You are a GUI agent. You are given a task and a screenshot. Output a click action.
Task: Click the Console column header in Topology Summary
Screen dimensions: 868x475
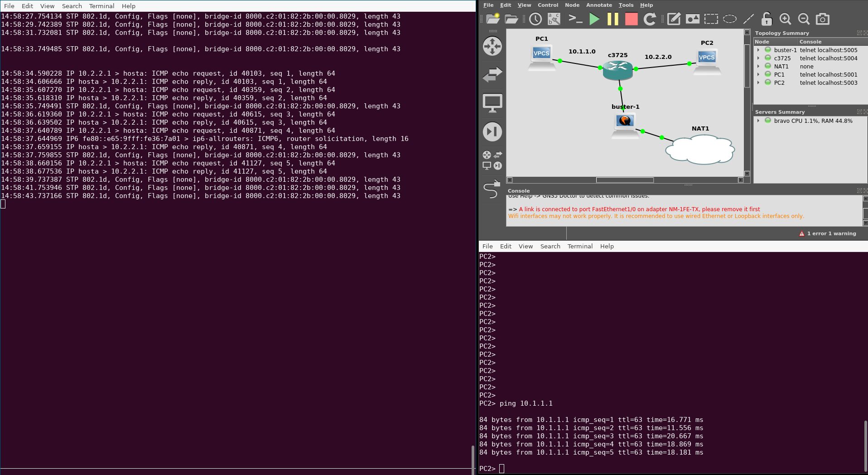[833, 42]
